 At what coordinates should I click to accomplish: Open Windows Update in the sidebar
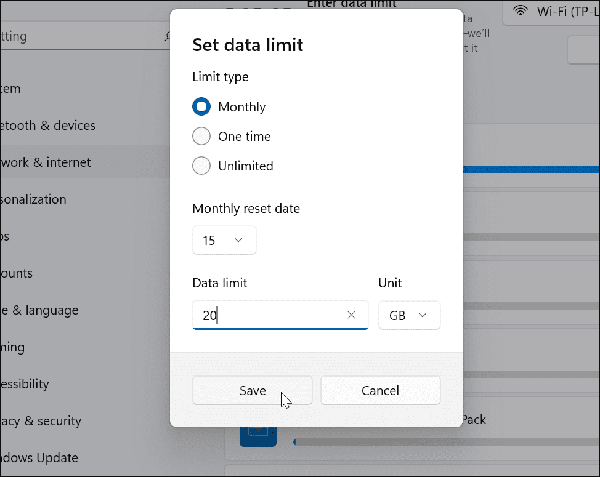pos(45,457)
